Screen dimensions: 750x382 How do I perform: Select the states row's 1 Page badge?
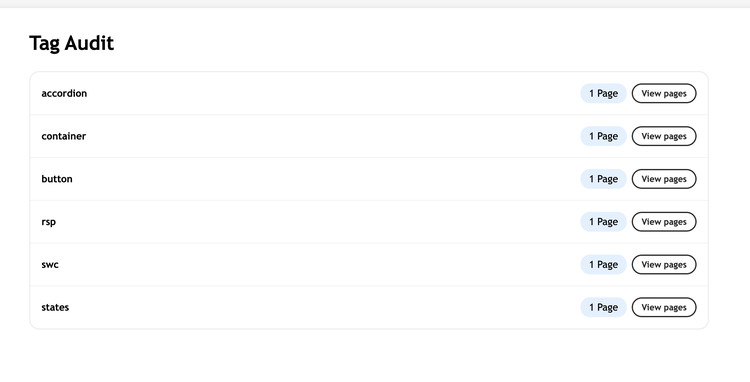[x=604, y=307]
